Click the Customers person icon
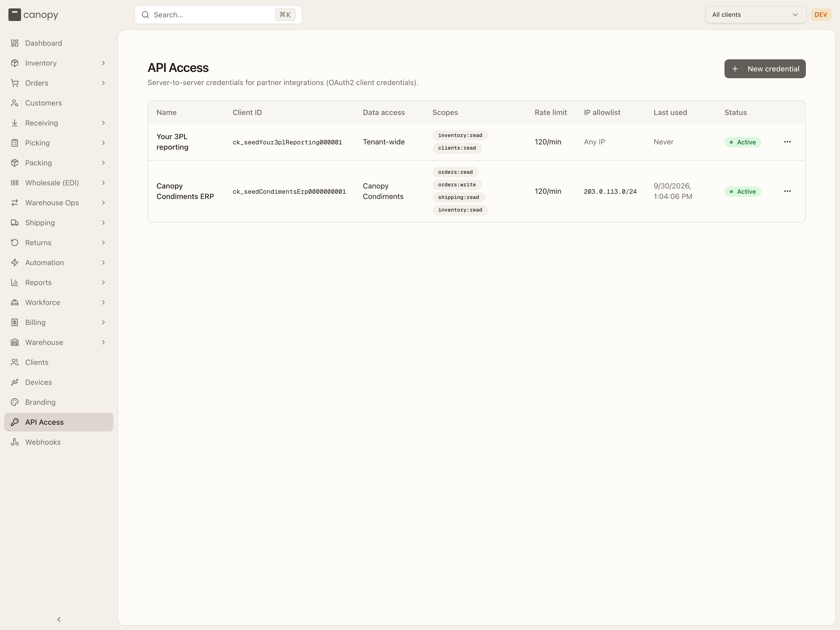The width and height of the screenshot is (840, 630). tap(14, 103)
